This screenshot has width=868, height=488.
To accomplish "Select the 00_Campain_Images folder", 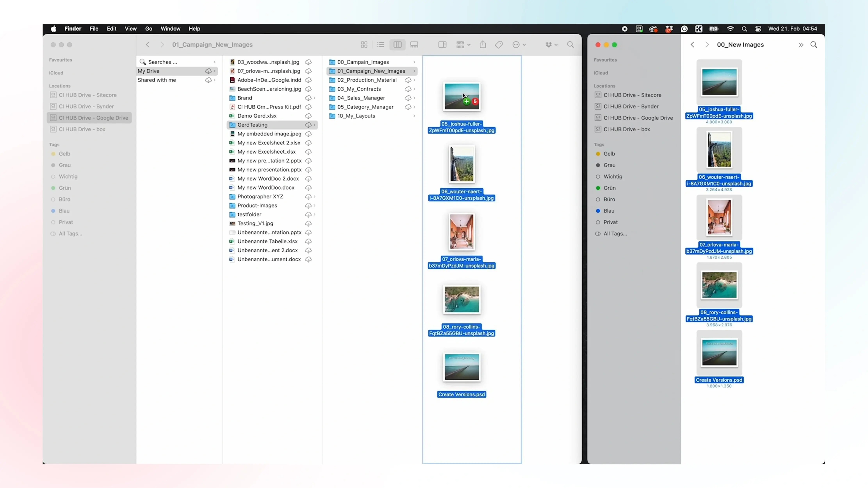I will 372,62.
